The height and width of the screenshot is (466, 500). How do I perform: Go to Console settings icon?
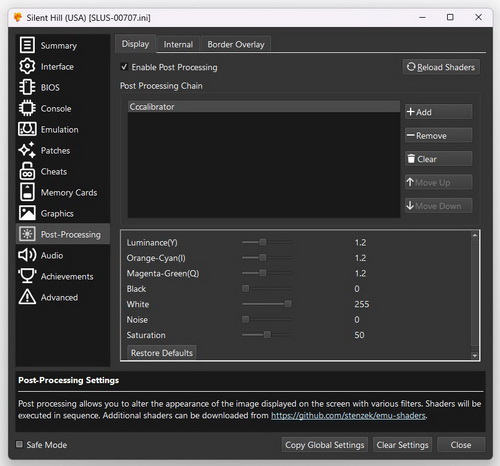point(27,108)
